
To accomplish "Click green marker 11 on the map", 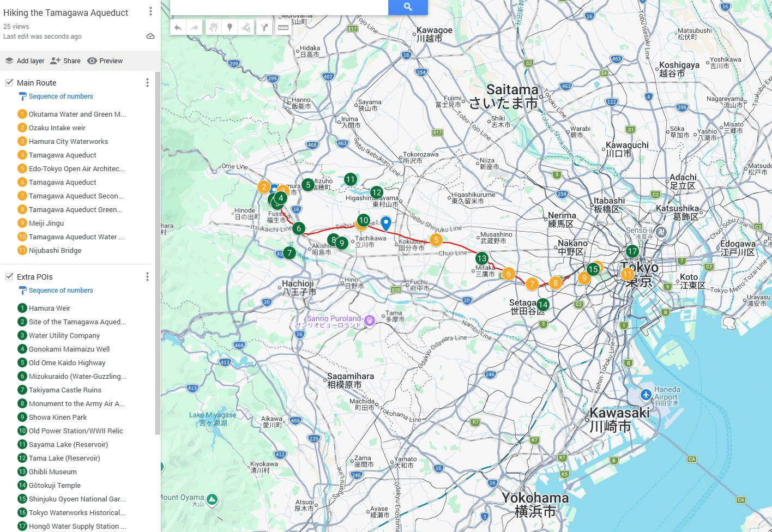I will tap(350, 179).
